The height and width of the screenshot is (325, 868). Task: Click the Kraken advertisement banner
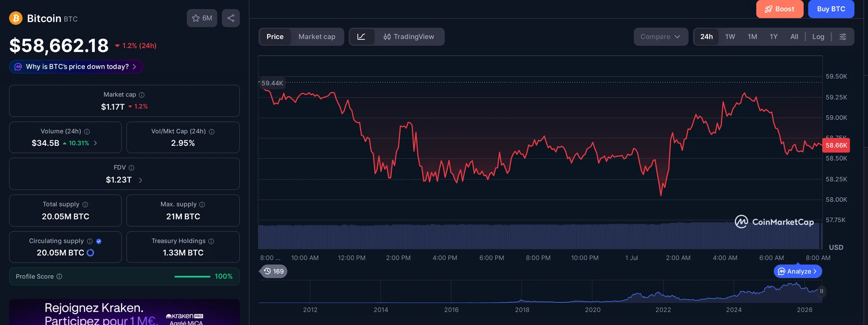124,312
